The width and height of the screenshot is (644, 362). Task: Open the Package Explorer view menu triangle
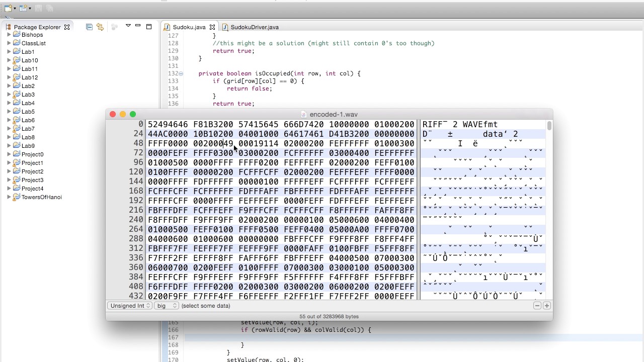click(x=128, y=26)
